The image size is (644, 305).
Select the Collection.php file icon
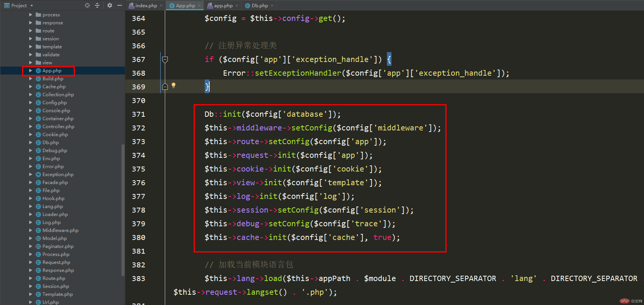point(38,95)
